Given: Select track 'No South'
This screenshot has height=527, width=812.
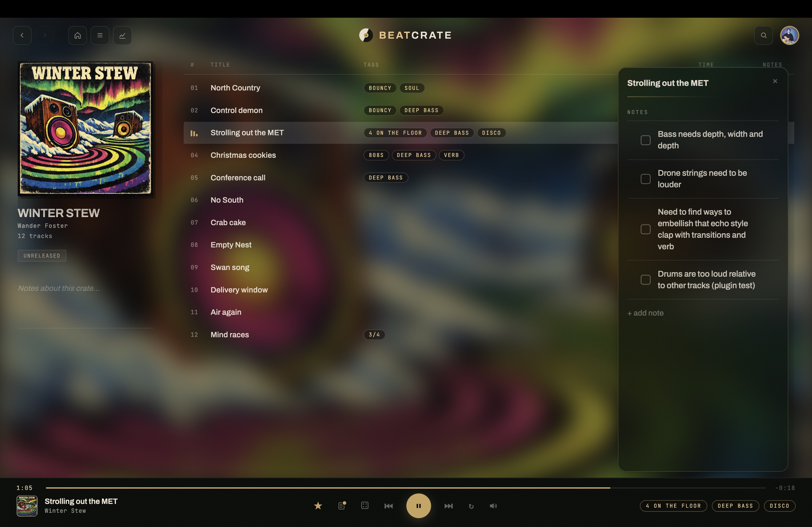Looking at the screenshot, I should pyautogui.click(x=227, y=200).
